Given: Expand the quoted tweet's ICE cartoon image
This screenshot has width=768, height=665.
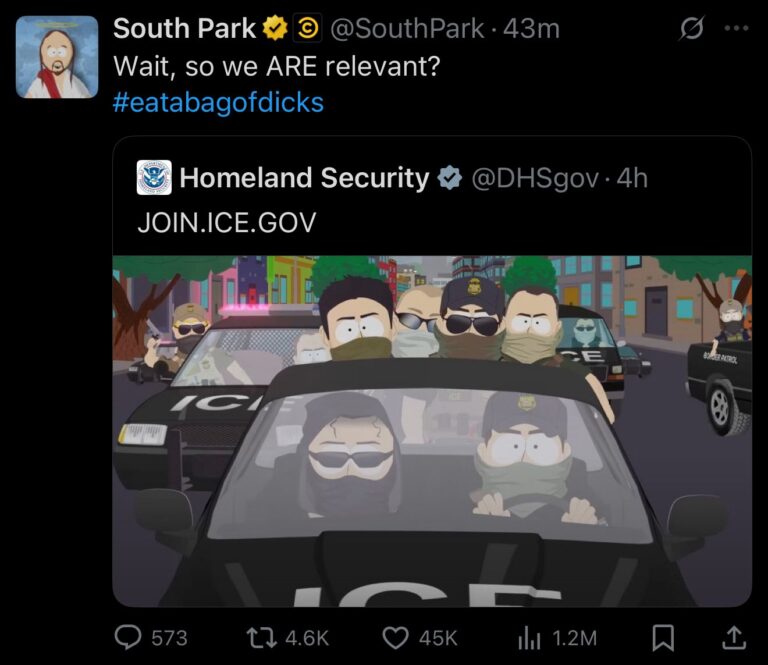Looking at the screenshot, I should pyautogui.click(x=432, y=430).
